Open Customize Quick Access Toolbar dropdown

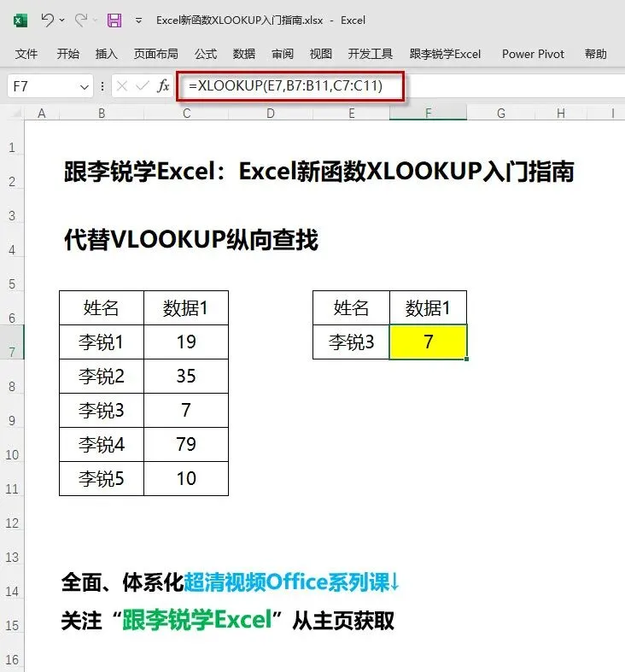138,20
